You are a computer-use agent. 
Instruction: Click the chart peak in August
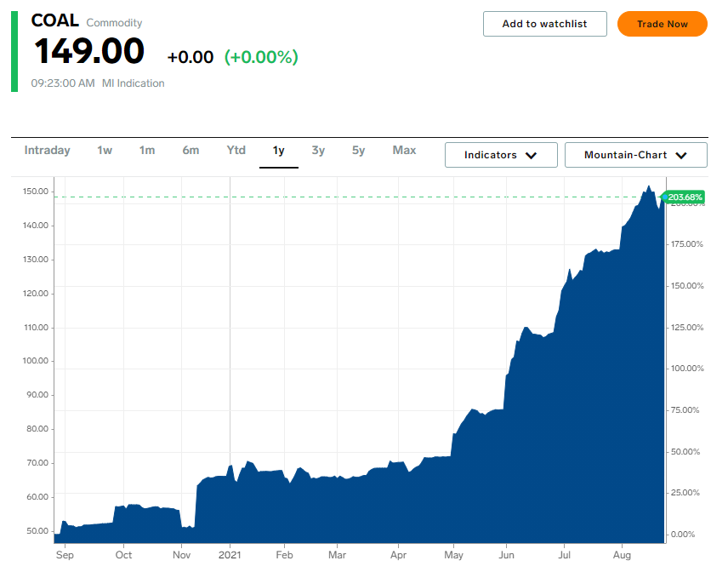coord(648,186)
